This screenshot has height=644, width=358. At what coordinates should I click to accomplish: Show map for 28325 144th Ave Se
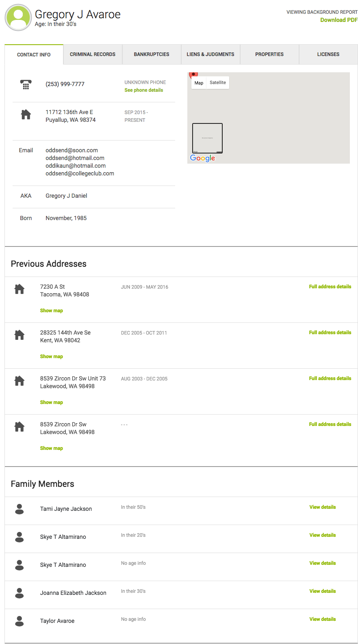(x=52, y=357)
